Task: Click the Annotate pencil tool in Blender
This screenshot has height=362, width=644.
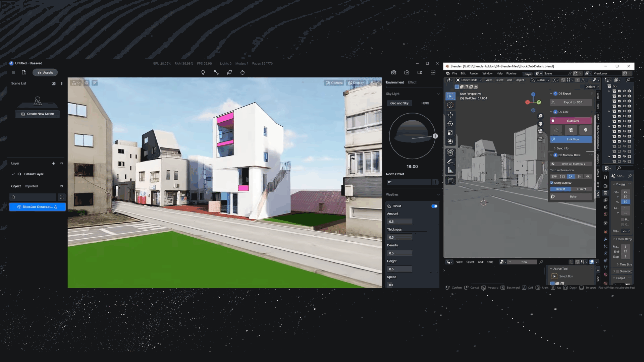Action: (x=450, y=161)
